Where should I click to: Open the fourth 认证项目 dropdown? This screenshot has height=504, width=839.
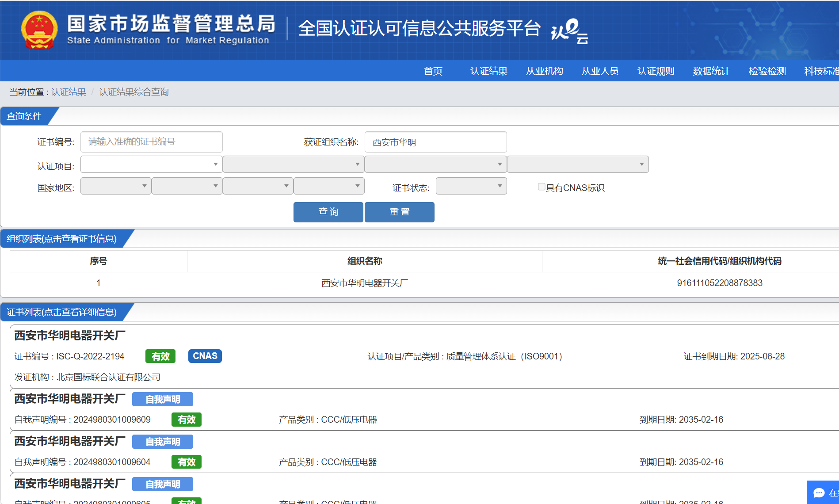(x=578, y=164)
